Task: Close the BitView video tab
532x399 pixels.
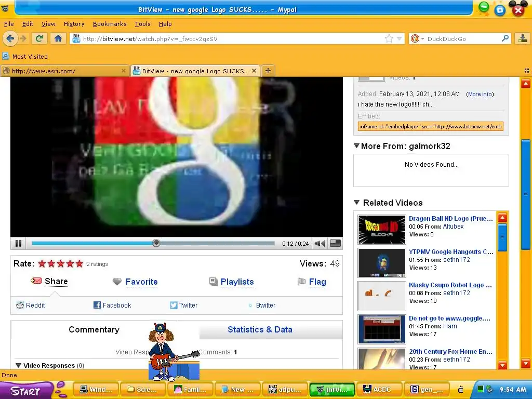Action: click(x=254, y=71)
